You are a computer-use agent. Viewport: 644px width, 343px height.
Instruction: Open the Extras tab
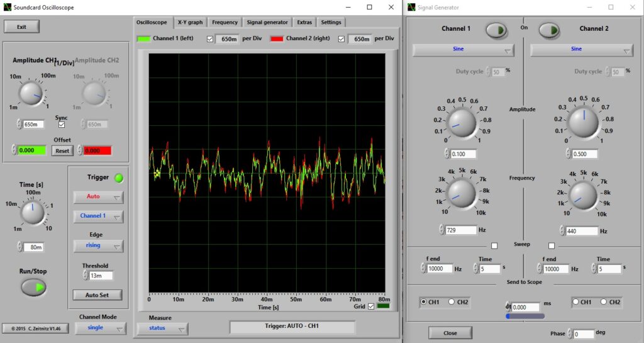(x=304, y=22)
